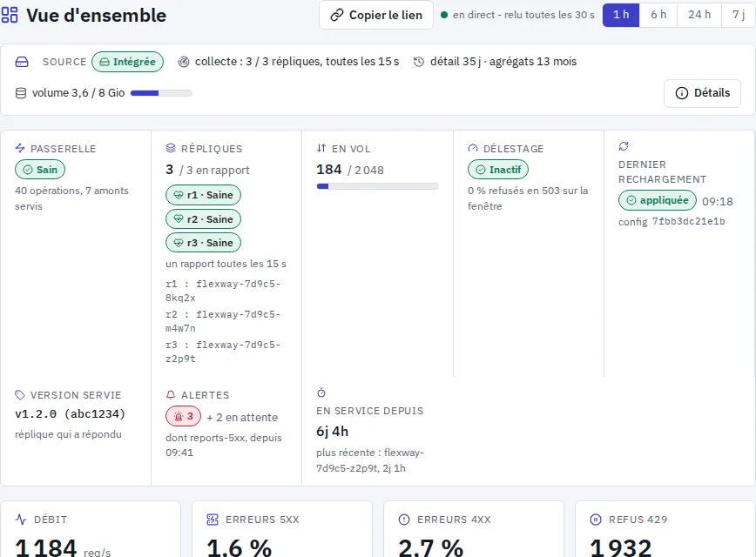Click the r1 · Saine replica chip
The image size is (756, 557).
203,195
